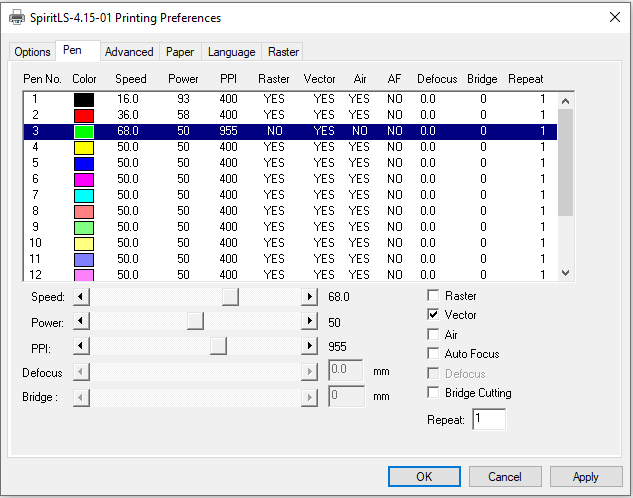Select the periwinkle swatch of pen 11
Viewport: 633px width, 498px height.
tap(84, 259)
